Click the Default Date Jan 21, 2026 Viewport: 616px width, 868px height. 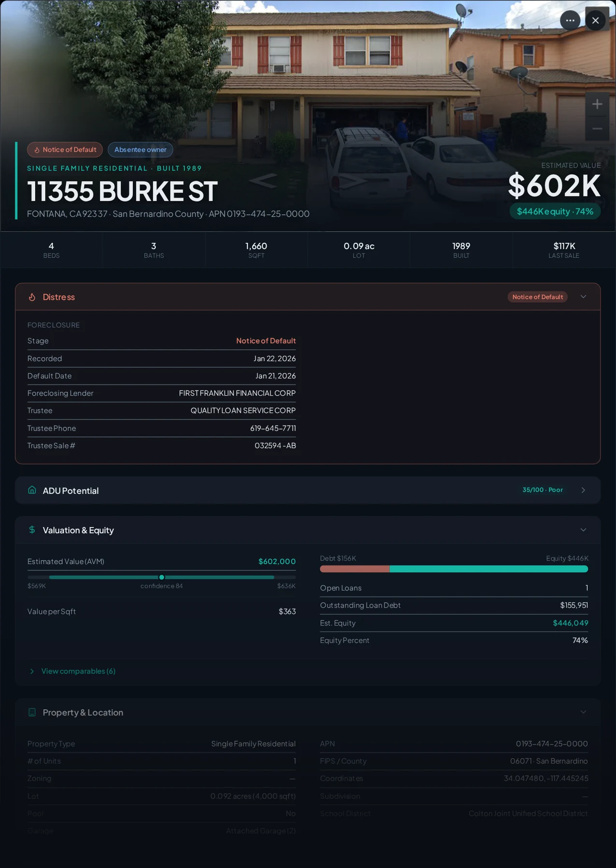coord(275,376)
